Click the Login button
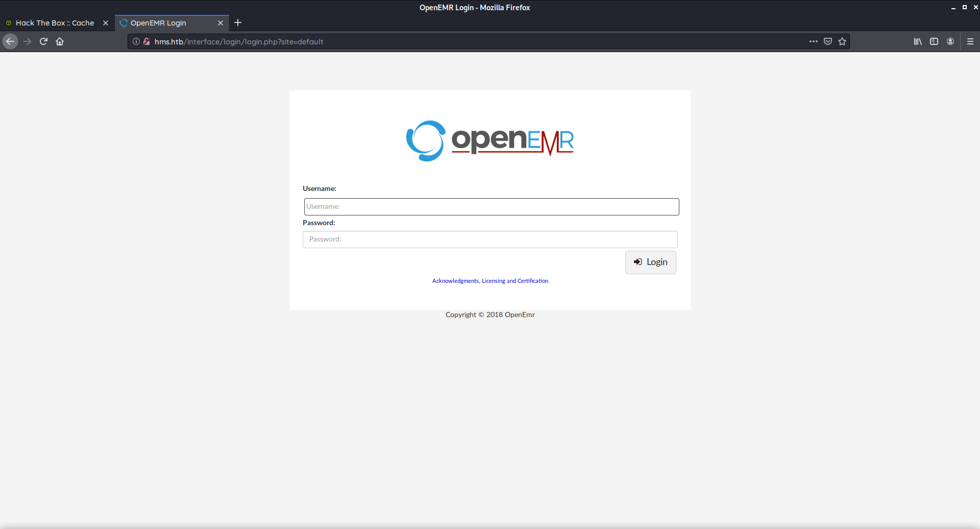980x529 pixels. tap(650, 262)
